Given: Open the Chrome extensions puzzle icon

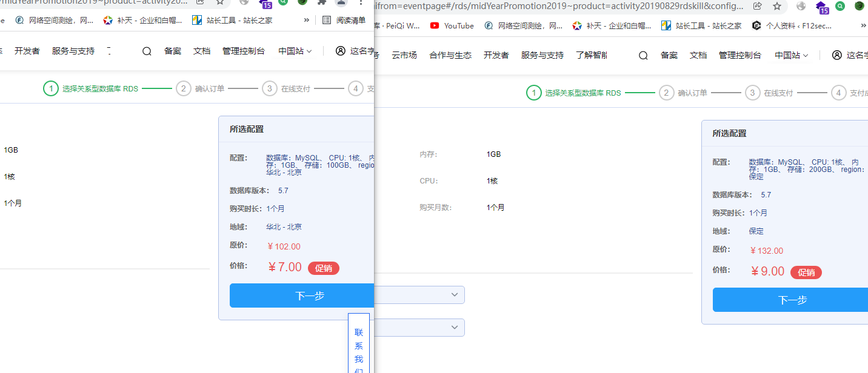Looking at the screenshot, I should click(x=322, y=2).
